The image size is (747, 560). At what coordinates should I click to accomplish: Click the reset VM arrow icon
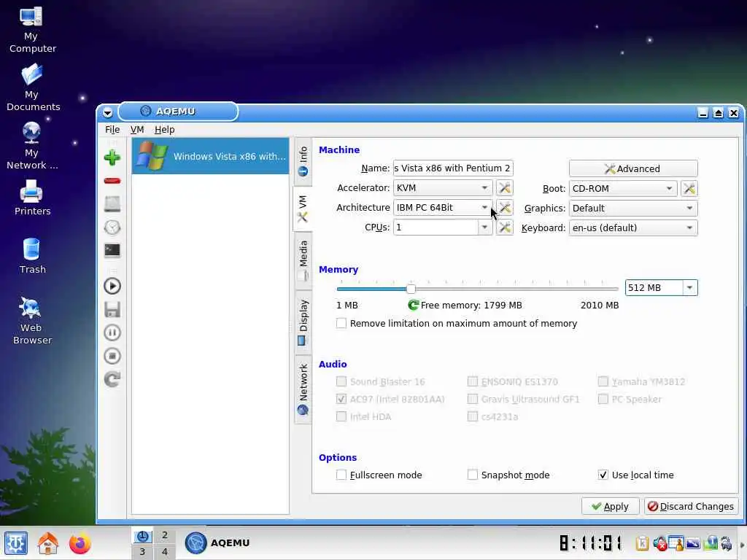click(x=112, y=379)
